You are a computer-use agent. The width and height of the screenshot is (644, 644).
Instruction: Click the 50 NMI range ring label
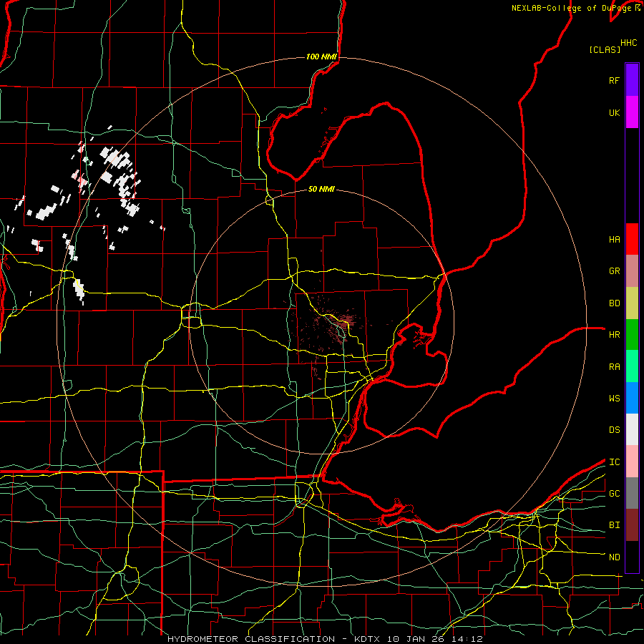point(321,189)
